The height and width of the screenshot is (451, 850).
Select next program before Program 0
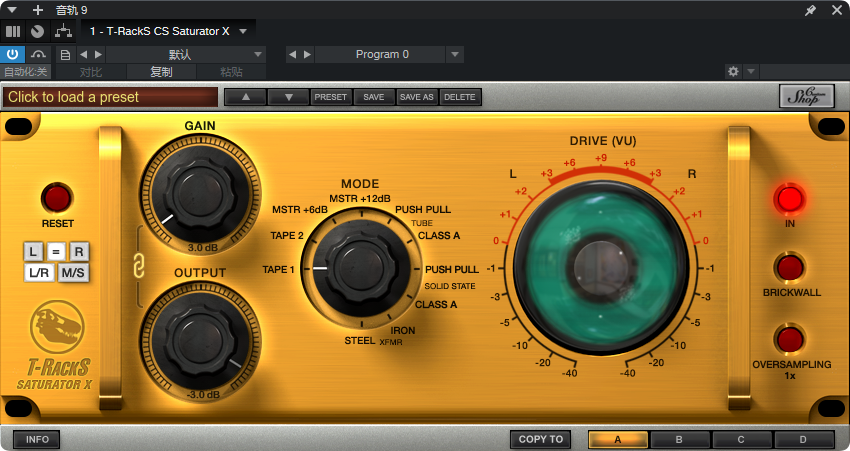pos(307,54)
